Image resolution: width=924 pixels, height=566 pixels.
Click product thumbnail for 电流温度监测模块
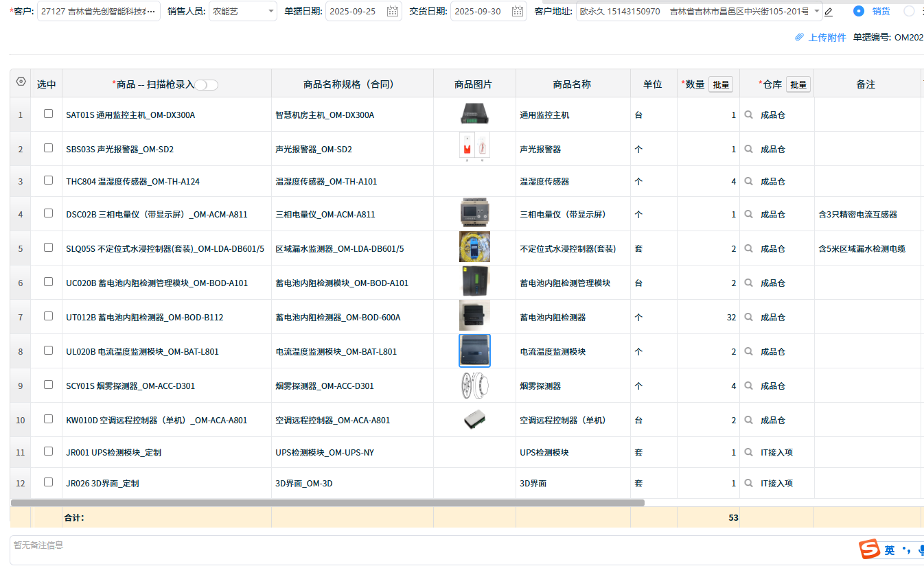tap(474, 351)
